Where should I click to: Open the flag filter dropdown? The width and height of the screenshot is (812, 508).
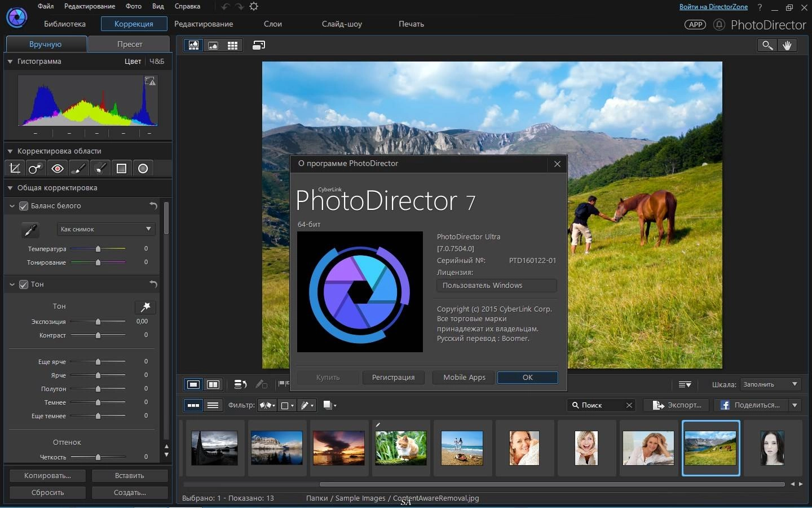click(267, 405)
